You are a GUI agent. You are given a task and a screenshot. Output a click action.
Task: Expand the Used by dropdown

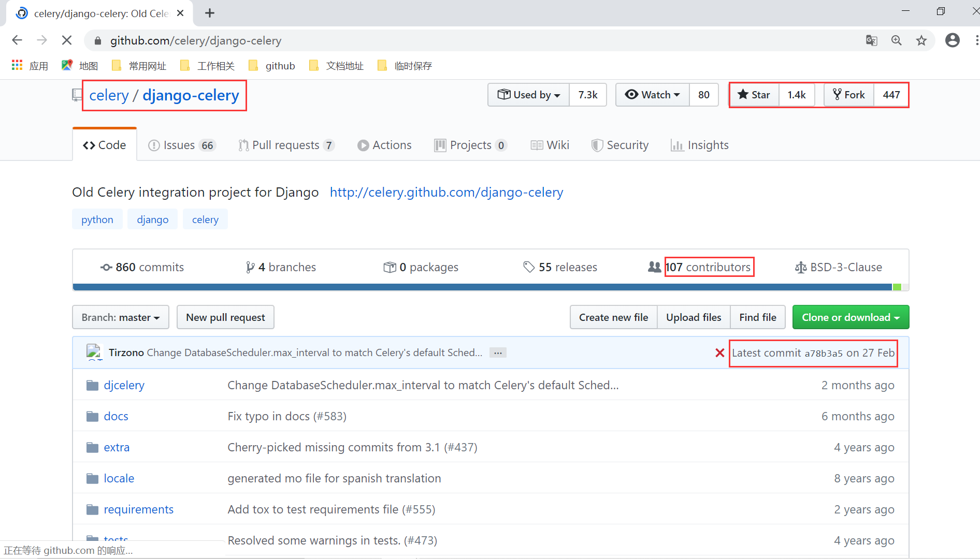[529, 95]
